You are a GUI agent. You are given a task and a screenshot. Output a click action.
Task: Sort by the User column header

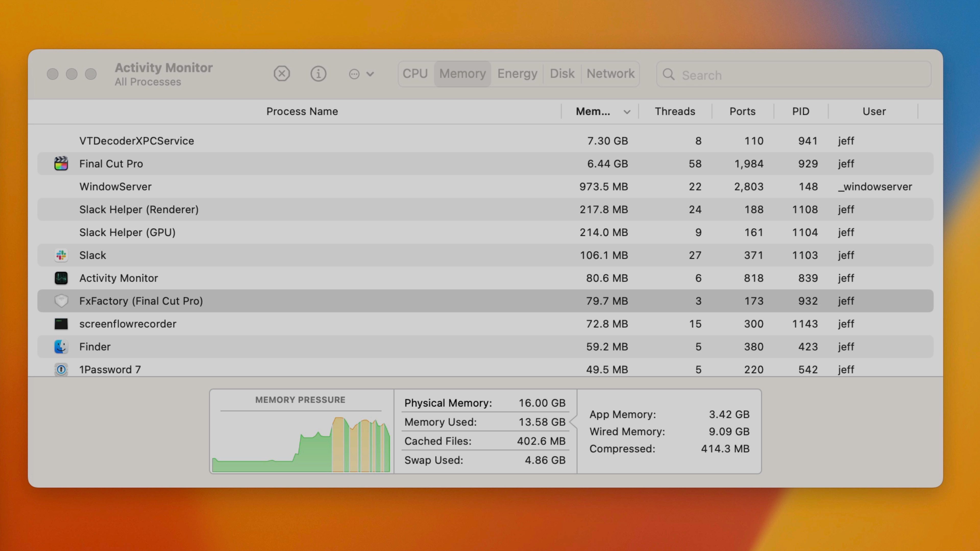click(x=874, y=111)
